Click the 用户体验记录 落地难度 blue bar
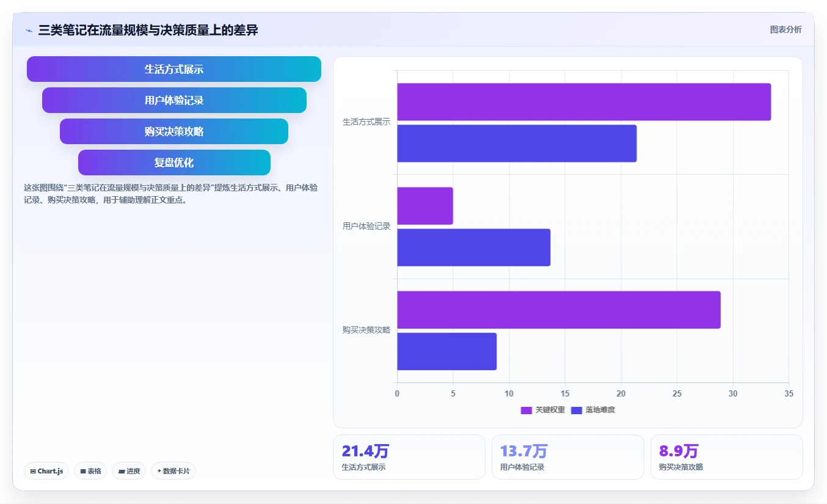The height and width of the screenshot is (504, 827). click(x=474, y=247)
